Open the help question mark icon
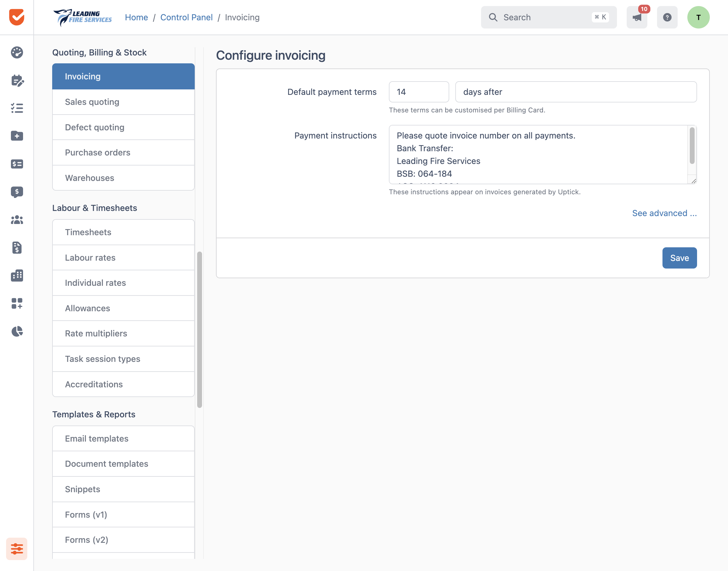Viewport: 728px width, 571px height. coord(667,17)
